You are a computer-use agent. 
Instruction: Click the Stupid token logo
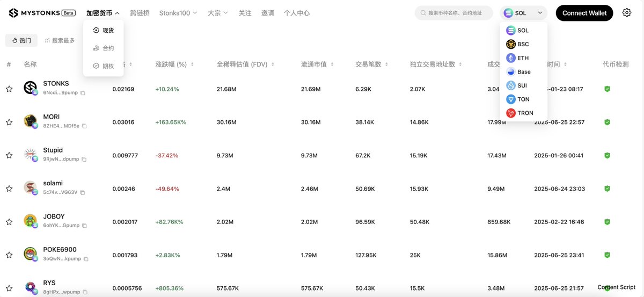(31, 155)
